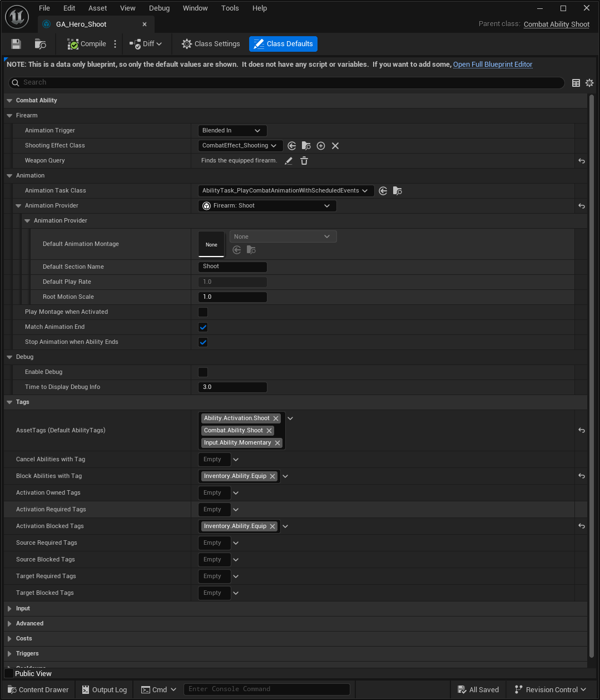Click the Save asset floppy disk icon

click(16, 44)
